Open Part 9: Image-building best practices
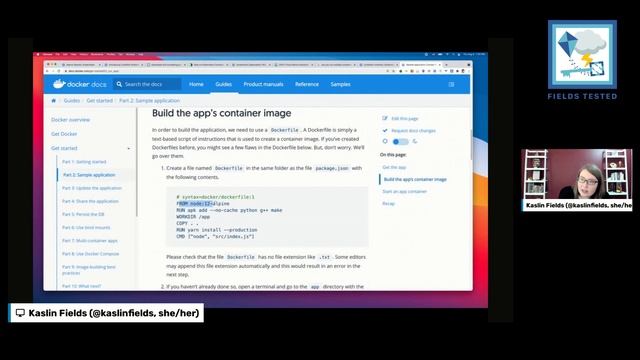640x360 pixels. coord(89,270)
